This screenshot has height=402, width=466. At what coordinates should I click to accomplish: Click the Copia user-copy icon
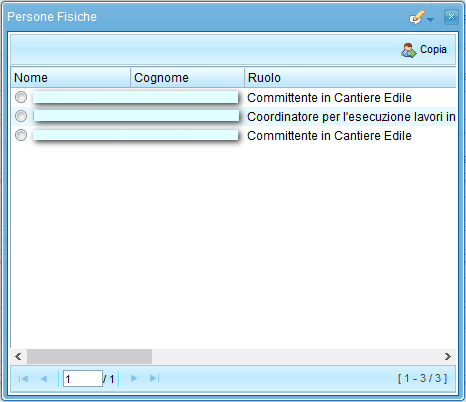click(x=409, y=50)
